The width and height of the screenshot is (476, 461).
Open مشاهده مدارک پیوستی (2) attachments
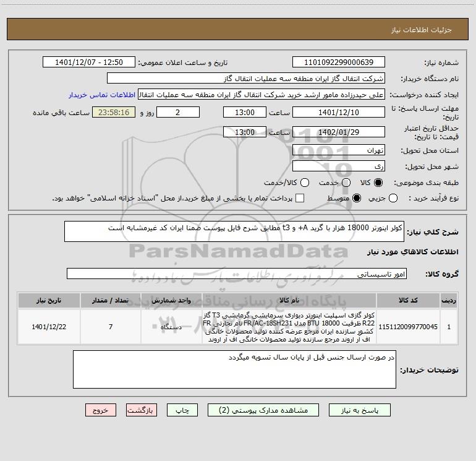263,410
